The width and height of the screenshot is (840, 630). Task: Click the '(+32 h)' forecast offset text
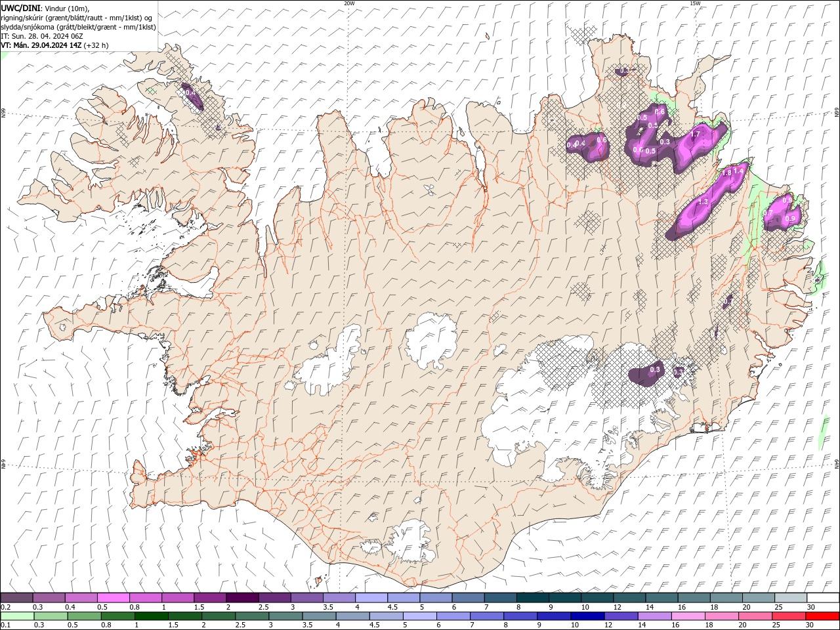(x=96, y=45)
